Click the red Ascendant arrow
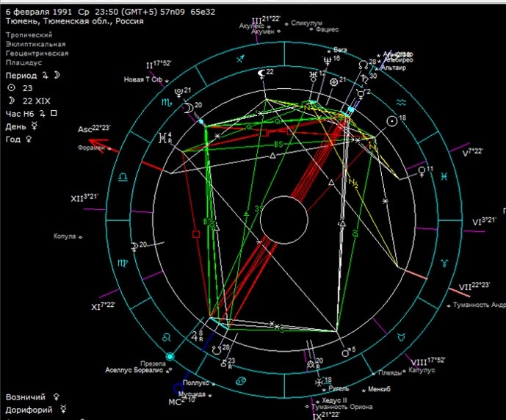 click(103, 145)
